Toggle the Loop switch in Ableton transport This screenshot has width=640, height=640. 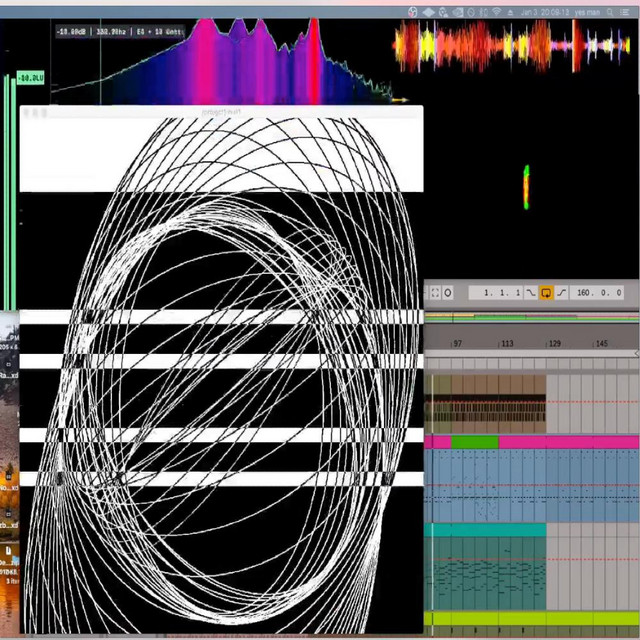pyautogui.click(x=546, y=293)
